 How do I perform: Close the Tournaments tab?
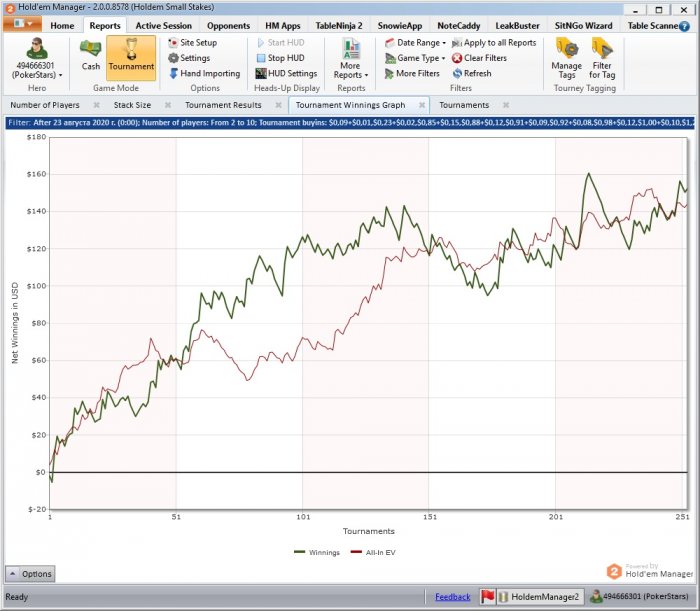[x=506, y=105]
